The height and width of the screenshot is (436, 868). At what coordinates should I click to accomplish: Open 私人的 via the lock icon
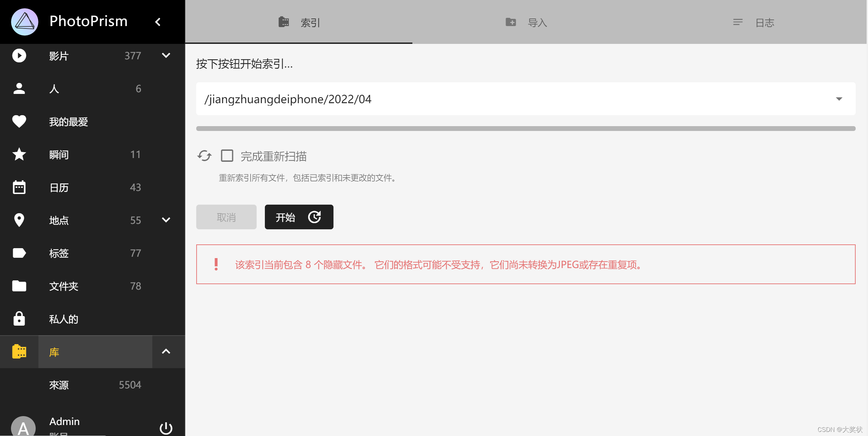pyautogui.click(x=19, y=319)
